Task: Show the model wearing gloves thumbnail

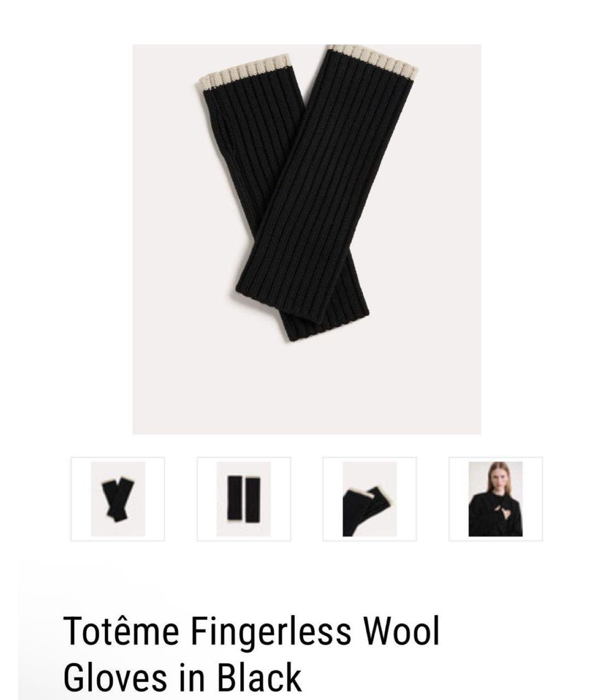Action: click(495, 499)
